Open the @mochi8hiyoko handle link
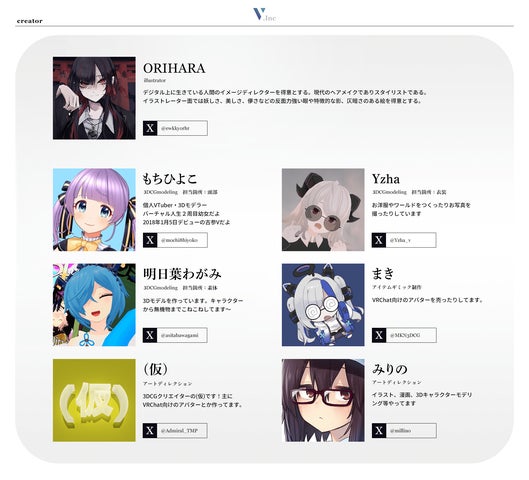This screenshot has width=529, height=480. point(182,240)
